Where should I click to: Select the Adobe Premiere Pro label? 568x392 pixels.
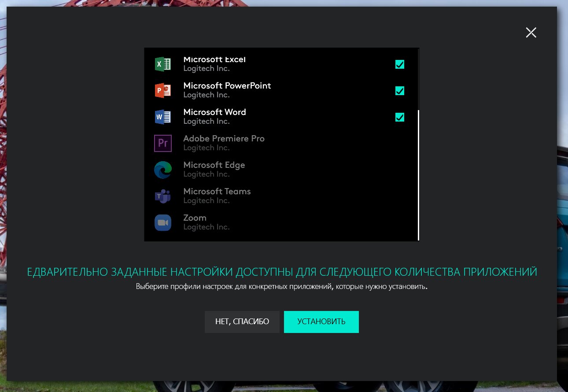[x=224, y=138]
